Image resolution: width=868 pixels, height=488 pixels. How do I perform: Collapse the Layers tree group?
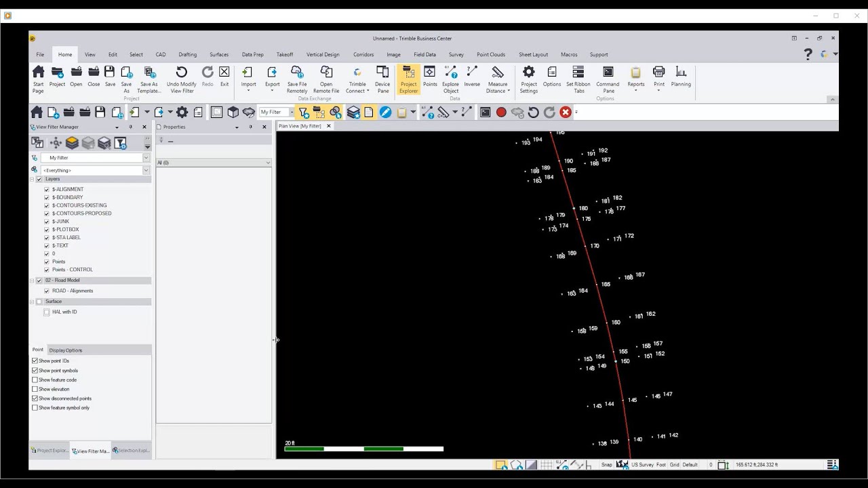point(32,180)
